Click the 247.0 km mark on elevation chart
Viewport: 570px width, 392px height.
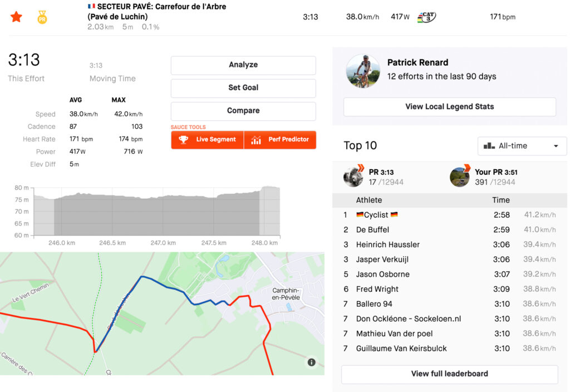pos(163,243)
